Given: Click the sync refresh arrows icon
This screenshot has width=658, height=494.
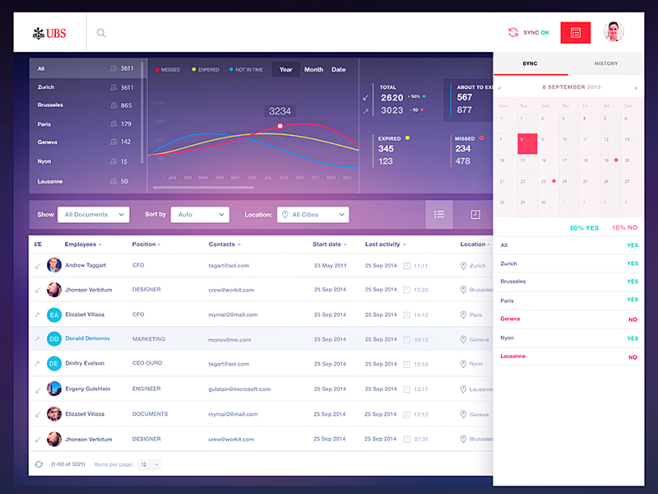Looking at the screenshot, I should [x=513, y=32].
